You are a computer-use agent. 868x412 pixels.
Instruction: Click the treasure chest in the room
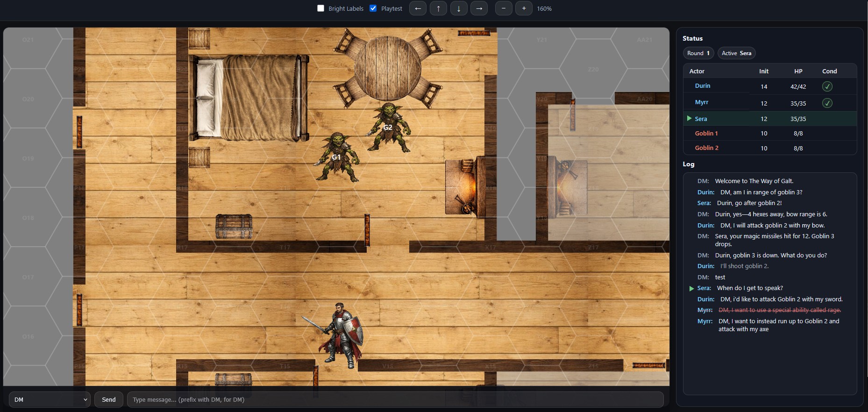[x=234, y=226]
